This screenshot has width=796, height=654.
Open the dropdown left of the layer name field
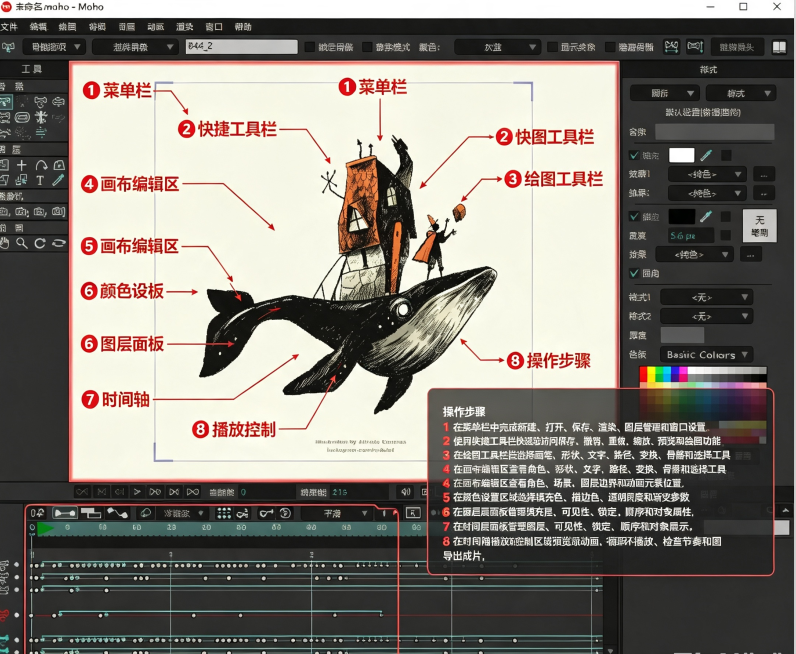click(135, 47)
